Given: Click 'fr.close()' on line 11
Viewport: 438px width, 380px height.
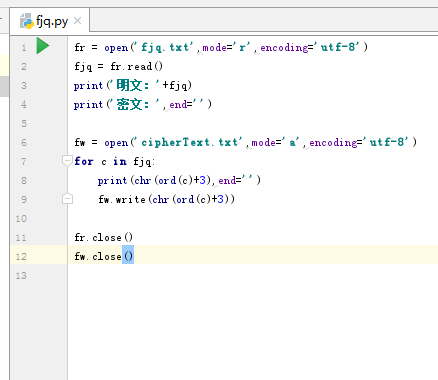Looking at the screenshot, I should (104, 237).
